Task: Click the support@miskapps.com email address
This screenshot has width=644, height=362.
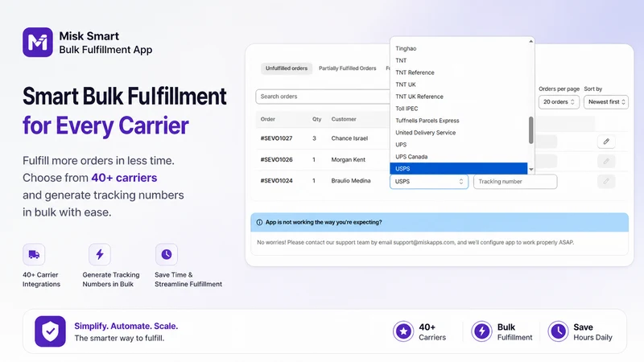Action: pos(424,243)
